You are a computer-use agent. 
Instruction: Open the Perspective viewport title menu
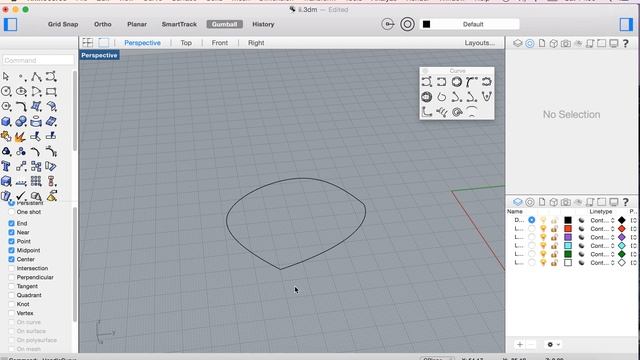(99, 55)
